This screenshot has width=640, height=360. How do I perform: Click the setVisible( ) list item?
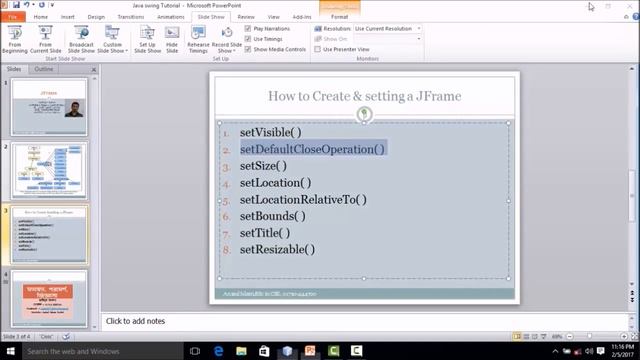(271, 132)
